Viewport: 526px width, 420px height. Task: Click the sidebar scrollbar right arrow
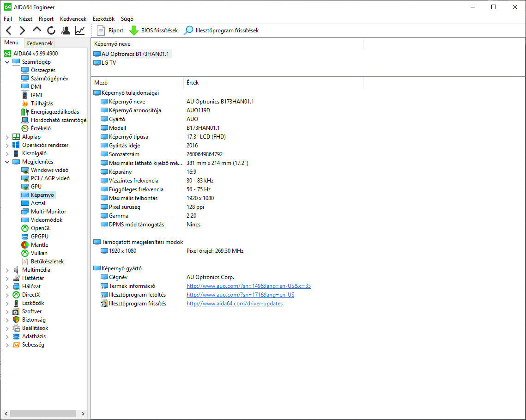(x=83, y=414)
